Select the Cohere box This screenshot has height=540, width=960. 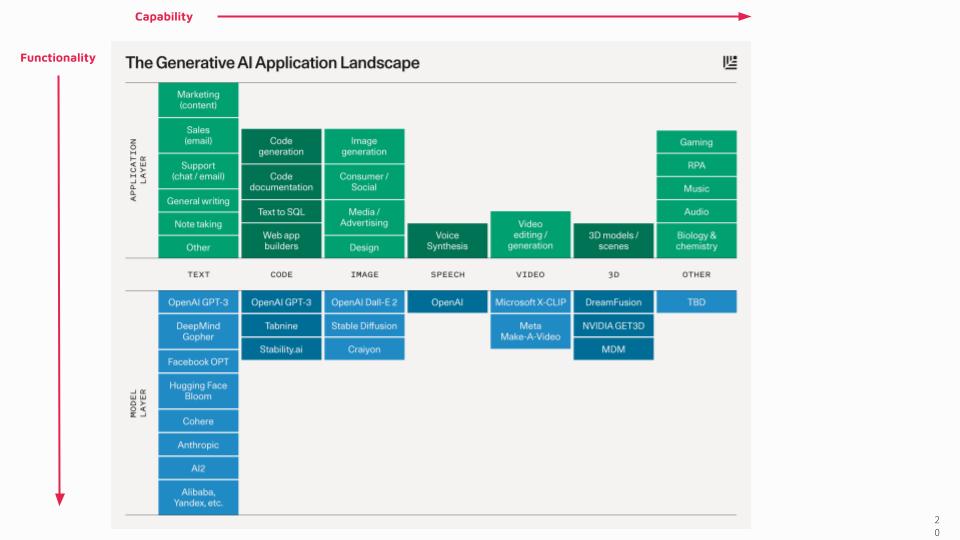click(x=198, y=421)
